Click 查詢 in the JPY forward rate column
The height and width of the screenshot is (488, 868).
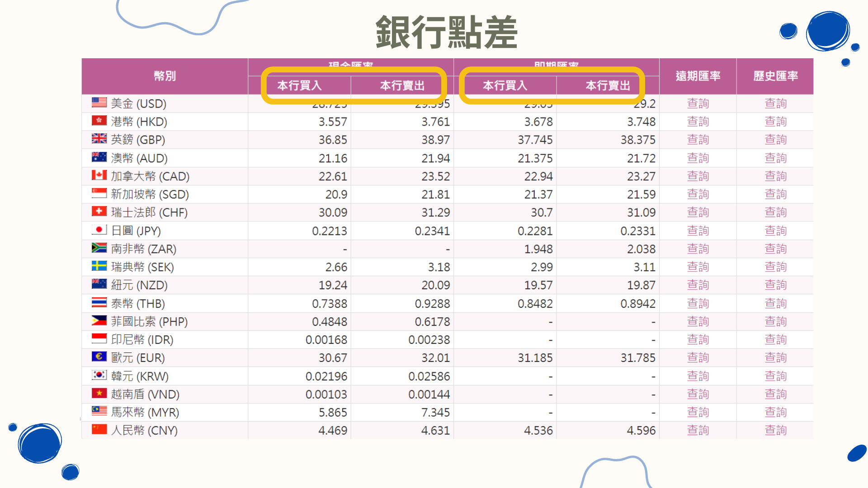[698, 230]
